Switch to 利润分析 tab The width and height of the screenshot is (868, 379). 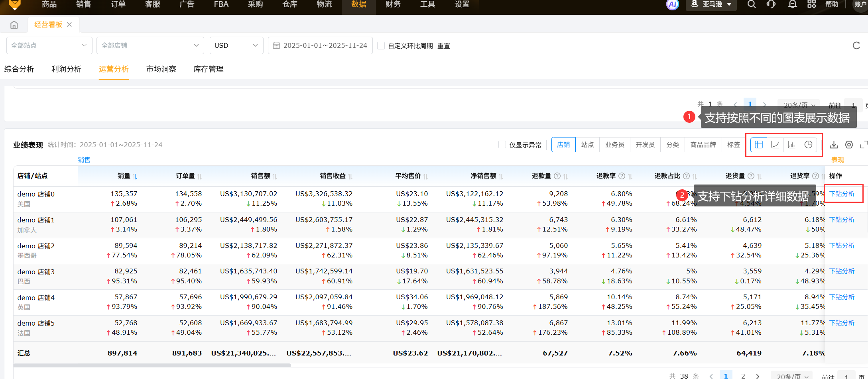(x=66, y=69)
